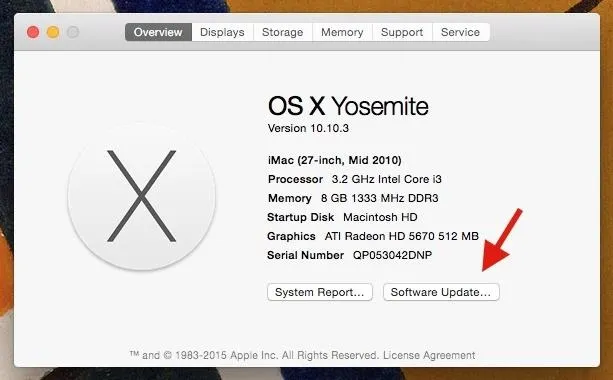Select the Memory tab

342,32
